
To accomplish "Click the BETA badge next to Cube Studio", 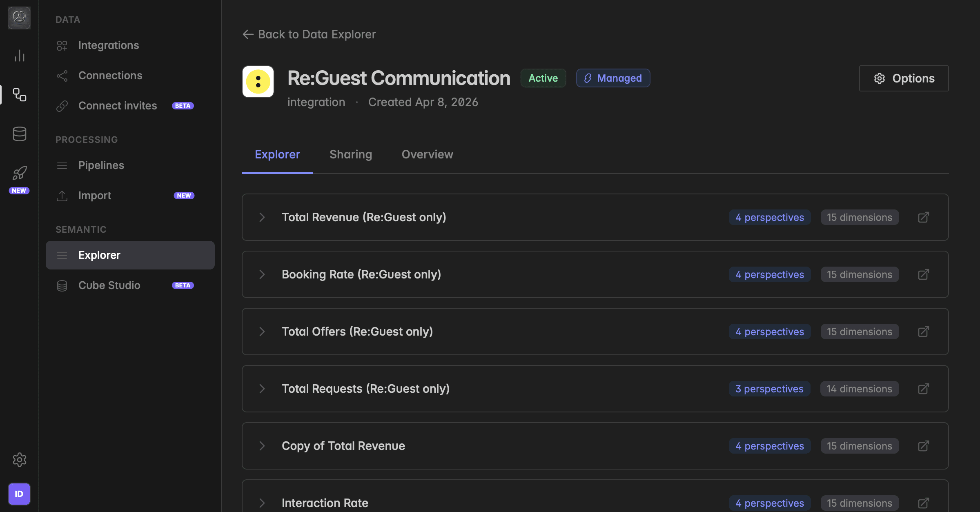I will click(x=183, y=285).
